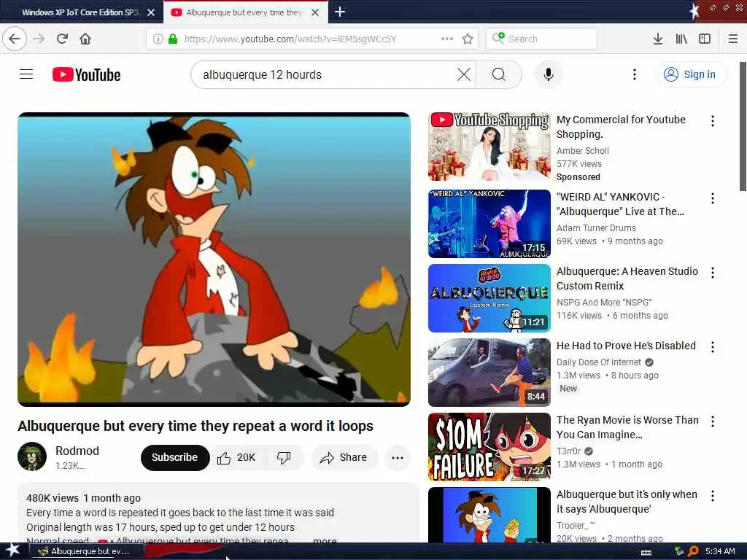
Task: Select the Albuquerque YouTube tab
Action: click(x=244, y=12)
